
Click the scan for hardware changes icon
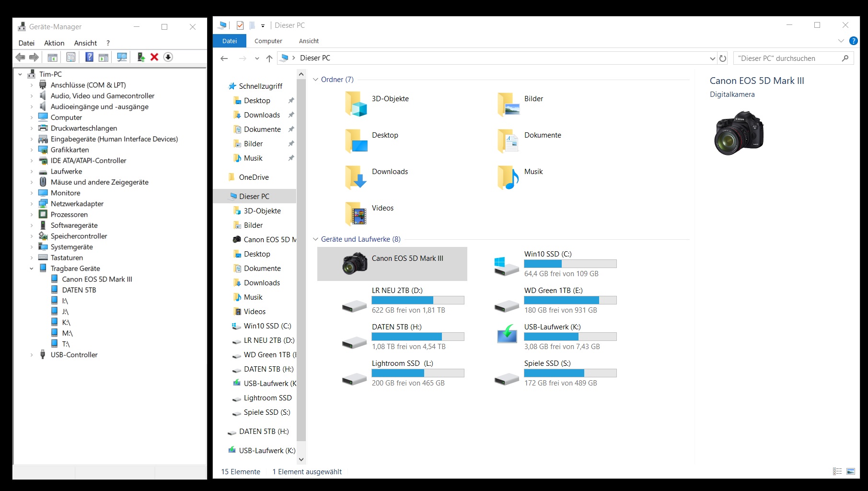(x=122, y=57)
